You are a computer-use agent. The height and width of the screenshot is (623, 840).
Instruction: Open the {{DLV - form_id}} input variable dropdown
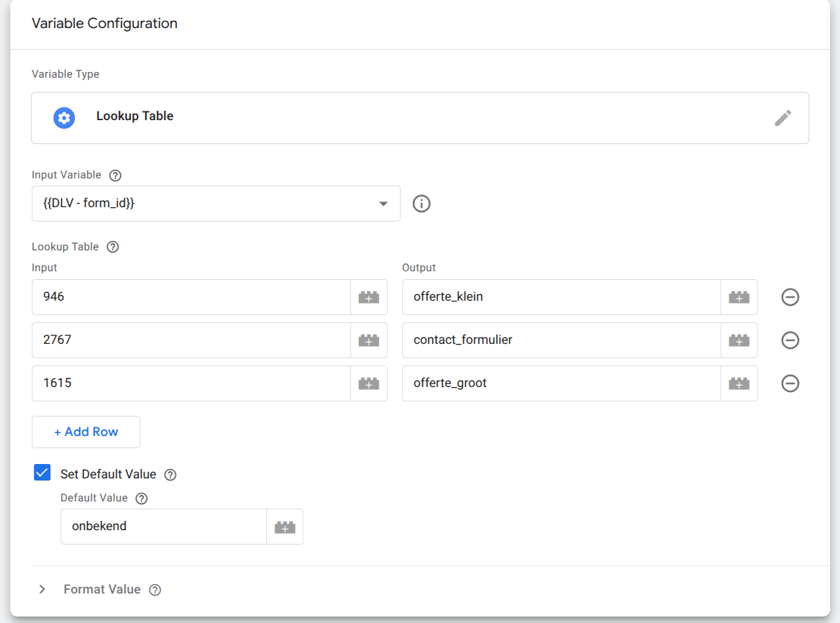point(216,204)
